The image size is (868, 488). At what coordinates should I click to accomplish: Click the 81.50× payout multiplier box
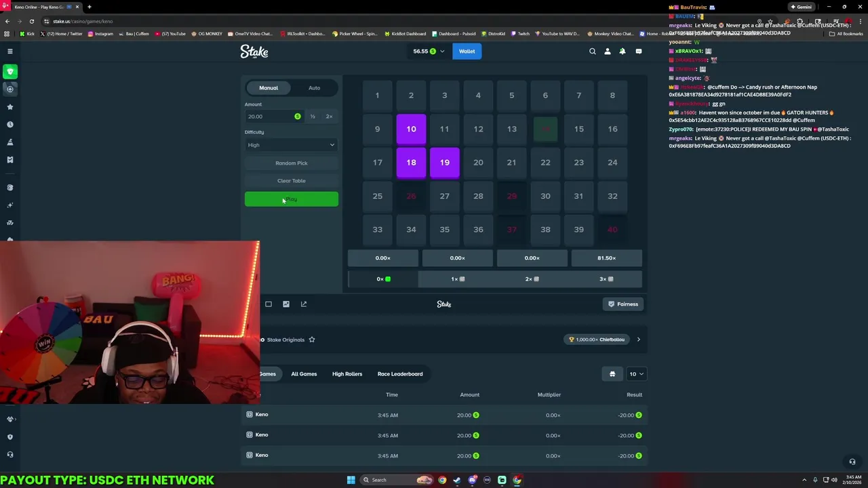[x=607, y=258]
